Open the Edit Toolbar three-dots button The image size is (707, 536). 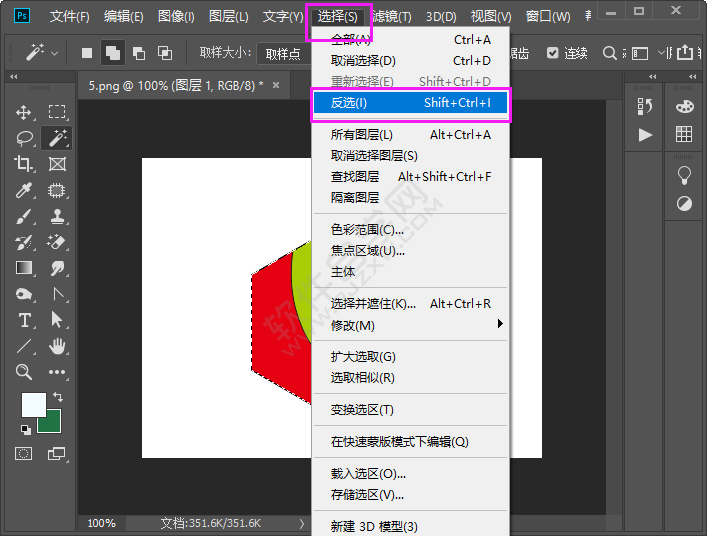pyautogui.click(x=57, y=372)
